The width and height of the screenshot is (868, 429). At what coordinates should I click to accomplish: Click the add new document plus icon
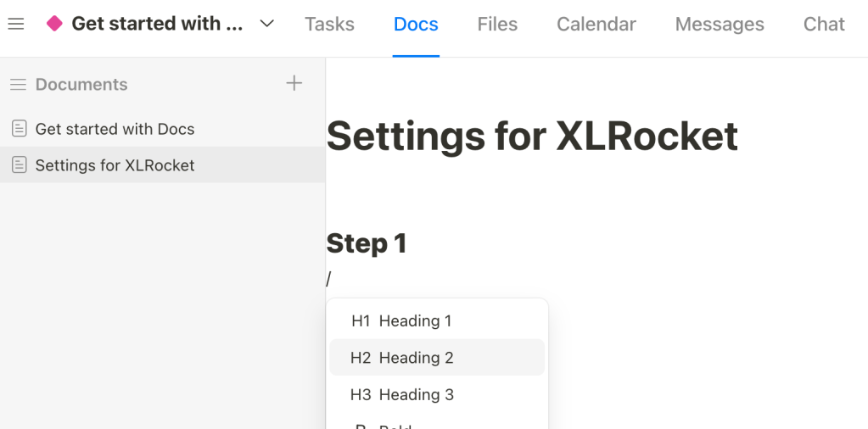point(294,83)
